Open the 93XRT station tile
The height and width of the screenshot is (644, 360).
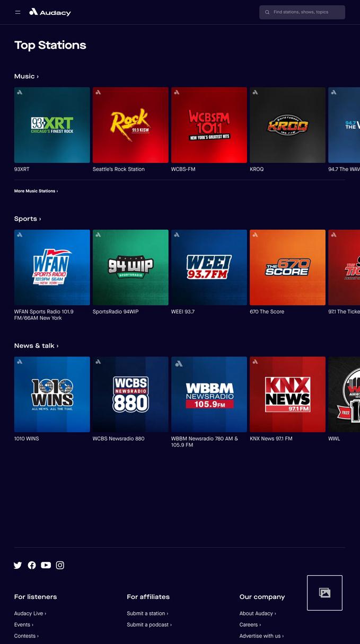[52, 125]
